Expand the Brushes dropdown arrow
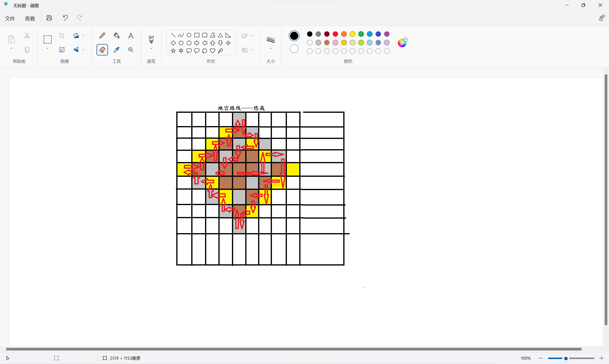This screenshot has width=609, height=364. 151,49
